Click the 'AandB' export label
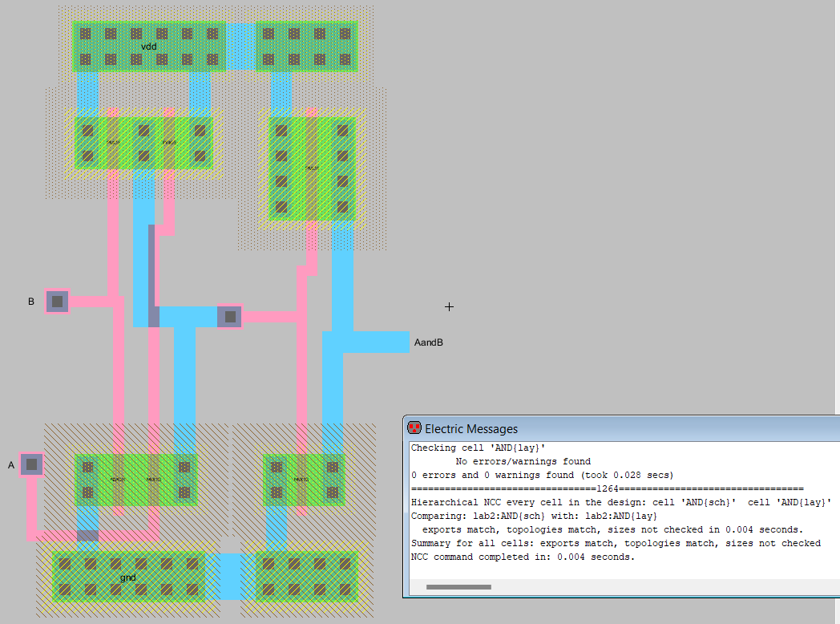 click(x=429, y=342)
